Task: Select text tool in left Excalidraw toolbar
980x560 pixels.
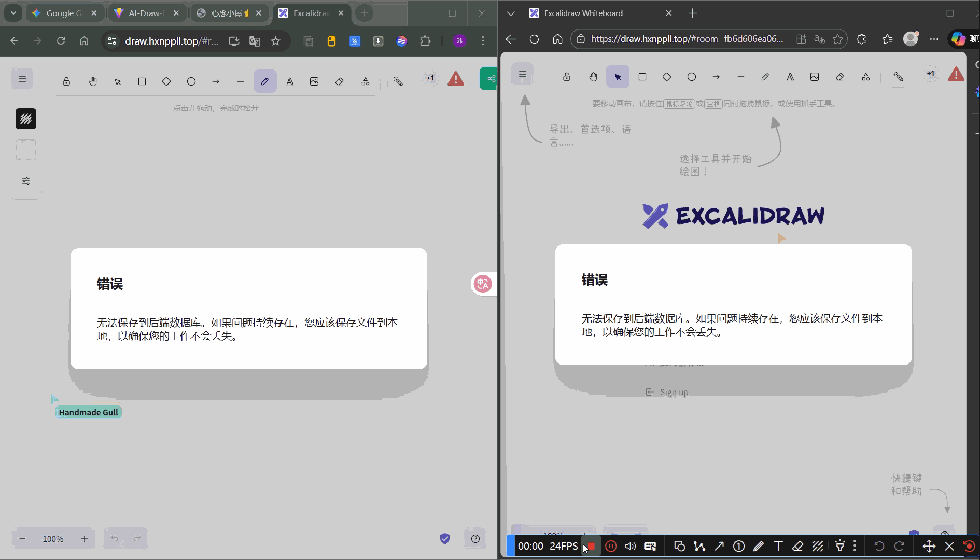Action: 290,81
